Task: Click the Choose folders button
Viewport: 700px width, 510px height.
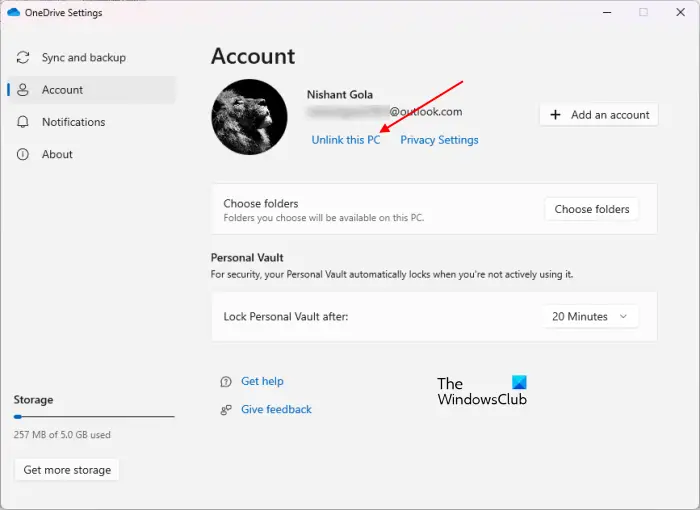Action: coord(592,209)
